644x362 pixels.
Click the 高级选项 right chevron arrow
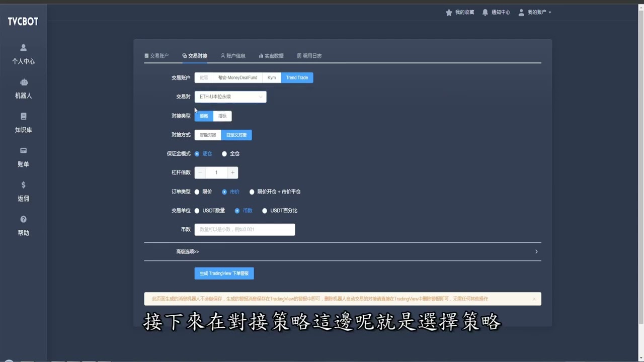click(x=536, y=251)
